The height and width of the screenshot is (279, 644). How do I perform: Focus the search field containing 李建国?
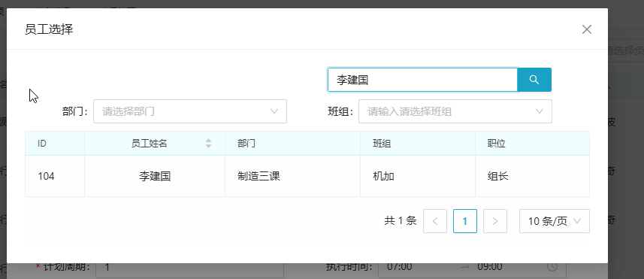[422, 80]
